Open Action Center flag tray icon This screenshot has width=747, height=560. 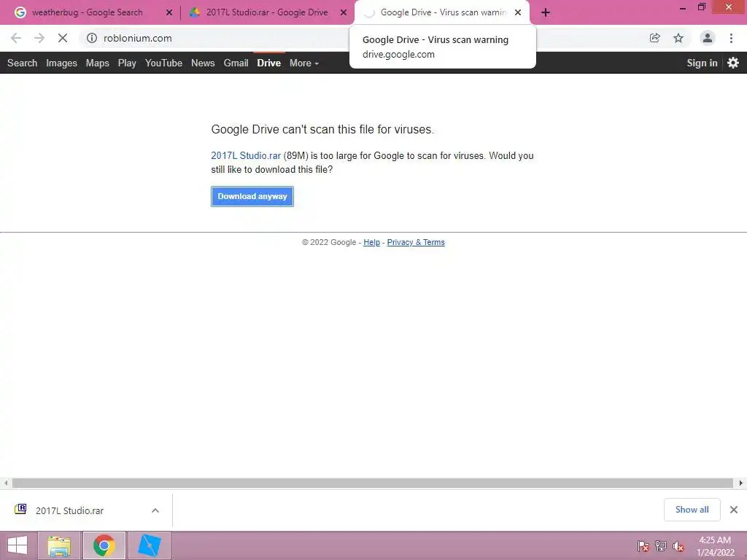pyautogui.click(x=643, y=546)
